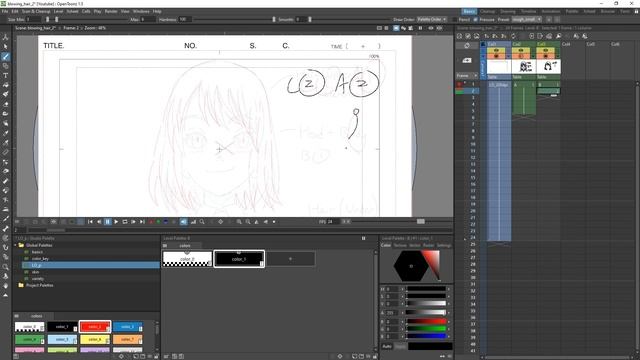The height and width of the screenshot is (360, 640).
Task: Toggle preview visibility eye of second column
Action: pyautogui.click(x=521, y=51)
